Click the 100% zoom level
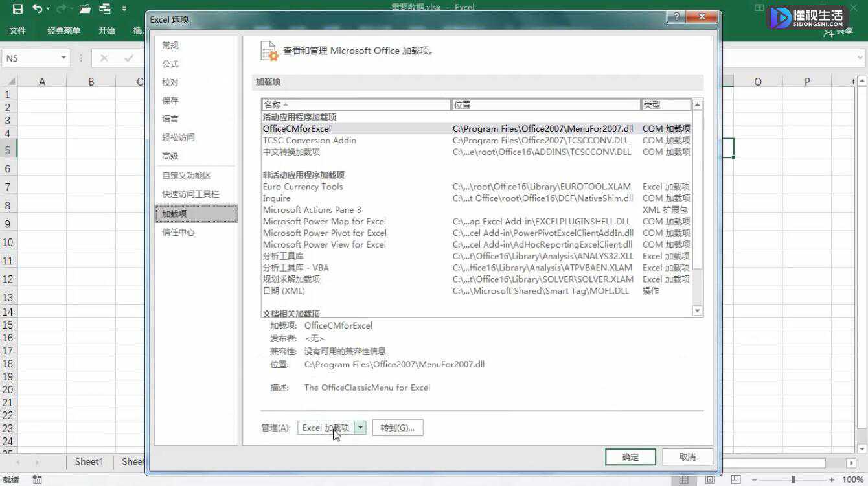868x486 pixels. point(852,480)
